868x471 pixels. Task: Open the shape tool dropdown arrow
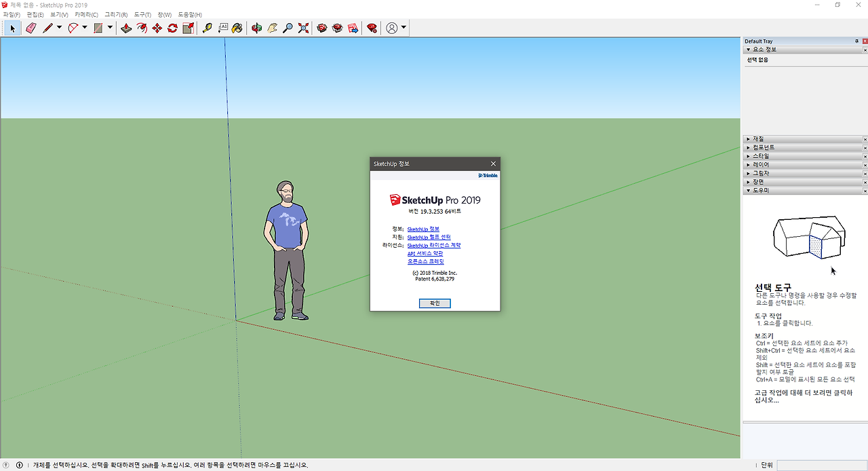point(110,28)
